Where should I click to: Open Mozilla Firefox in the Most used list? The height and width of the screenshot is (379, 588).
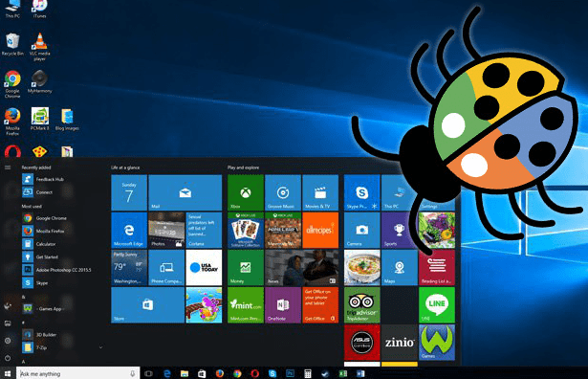(43, 232)
